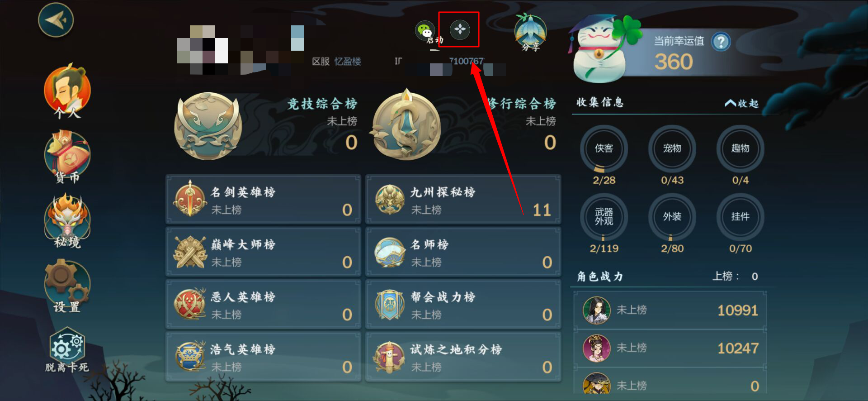Click the back arrow icon

(x=56, y=20)
